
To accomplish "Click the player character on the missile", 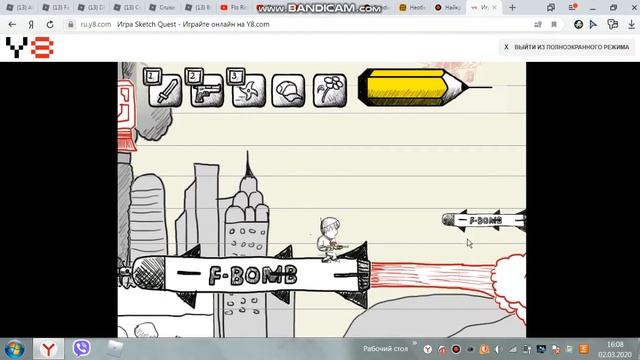I will tap(331, 240).
